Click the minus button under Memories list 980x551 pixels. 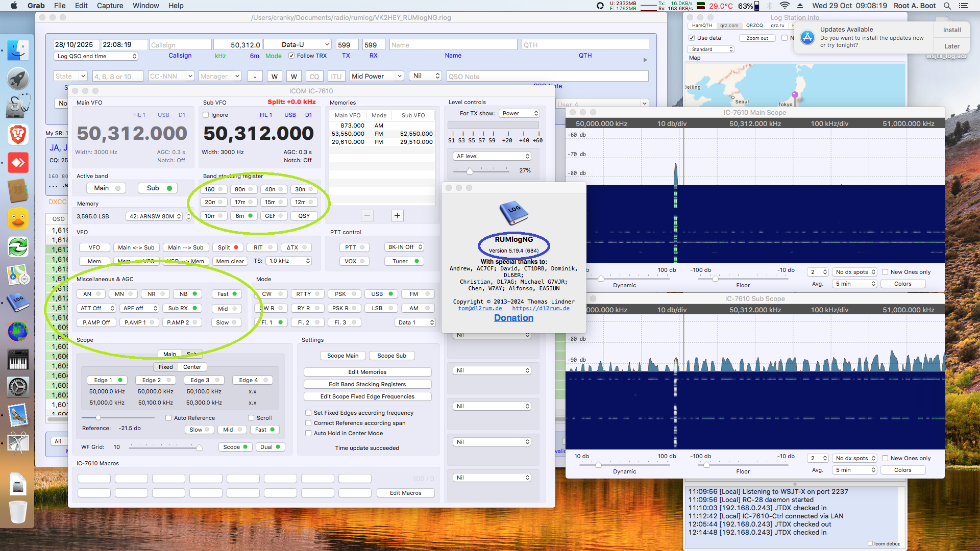367,215
